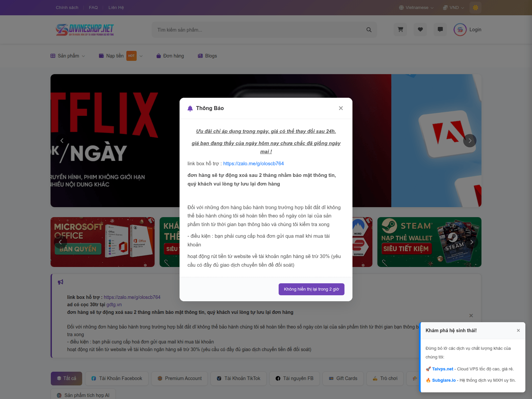Expand the Sản phẩm menu

click(x=68, y=56)
